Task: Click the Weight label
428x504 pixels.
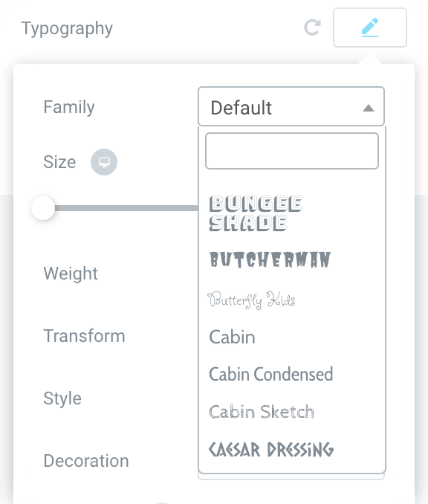Action: coord(71,274)
